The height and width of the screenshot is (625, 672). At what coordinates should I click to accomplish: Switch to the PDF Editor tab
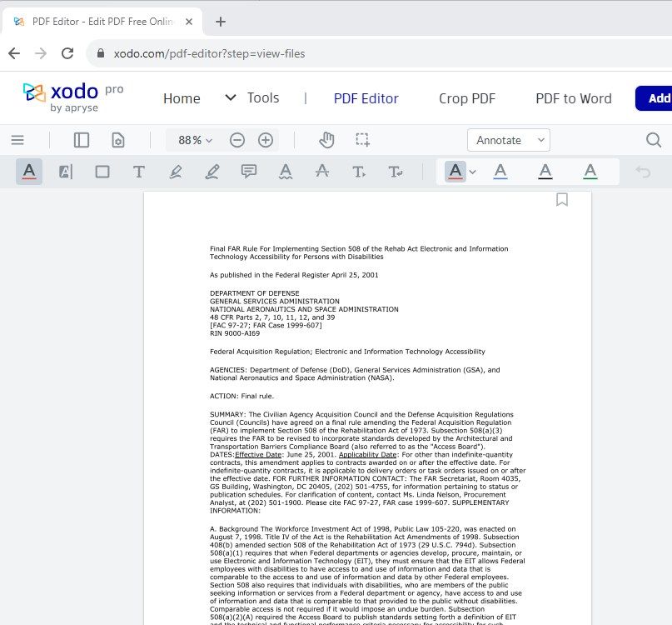[366, 98]
